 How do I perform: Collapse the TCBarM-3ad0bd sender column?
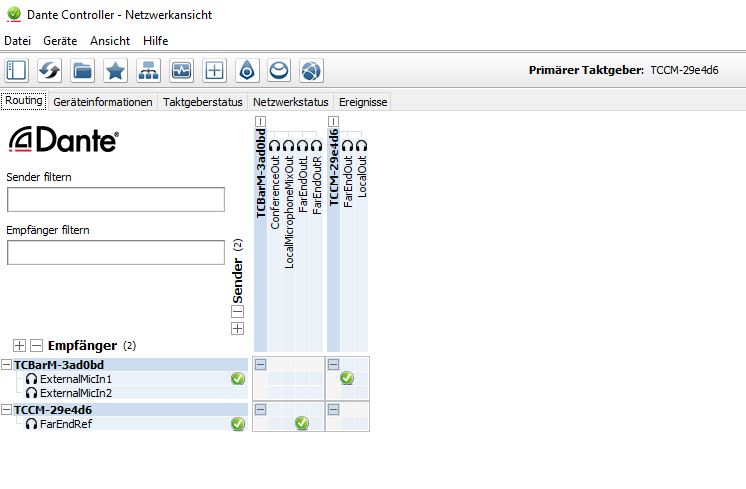click(x=260, y=121)
